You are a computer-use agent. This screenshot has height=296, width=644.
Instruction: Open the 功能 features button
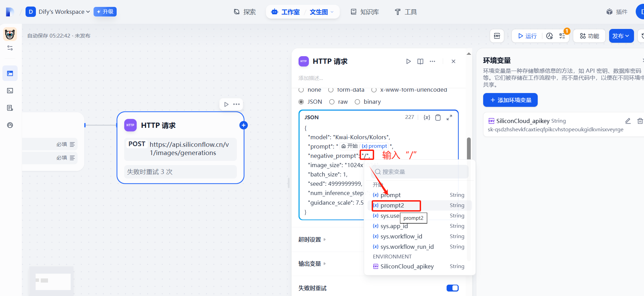coord(589,36)
